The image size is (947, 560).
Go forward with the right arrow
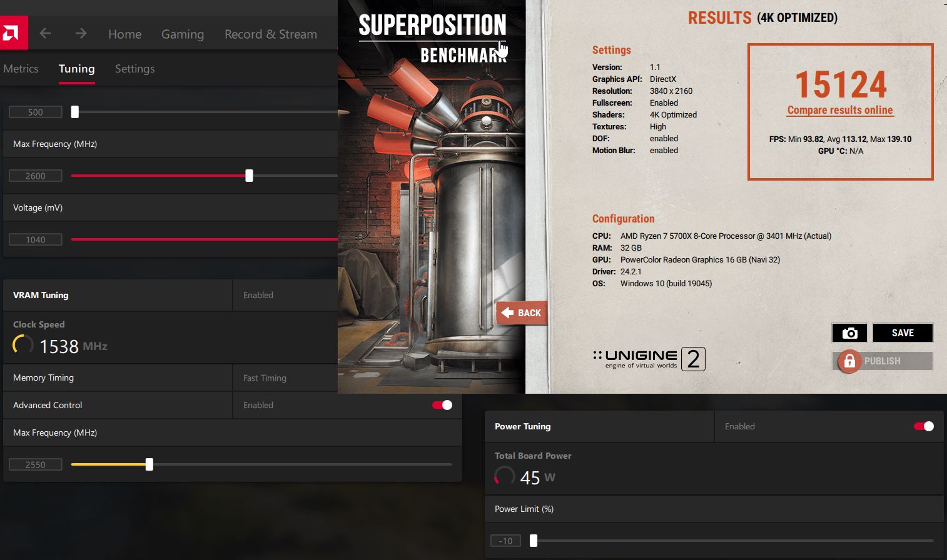(81, 33)
